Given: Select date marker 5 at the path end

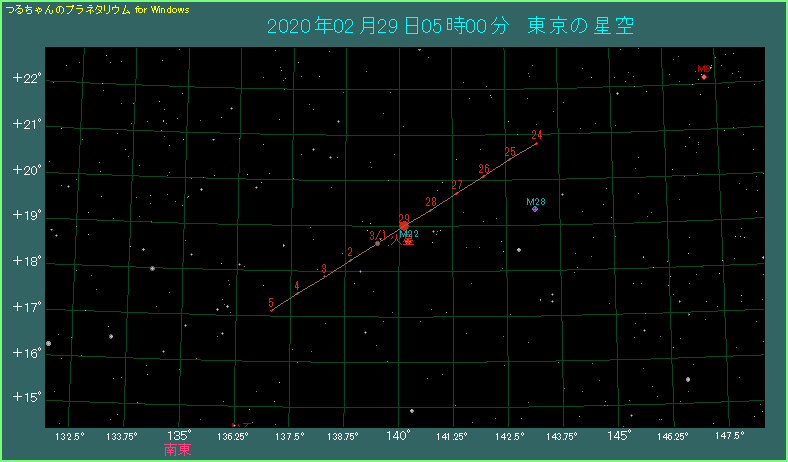Looking at the screenshot, I should click(x=271, y=302).
